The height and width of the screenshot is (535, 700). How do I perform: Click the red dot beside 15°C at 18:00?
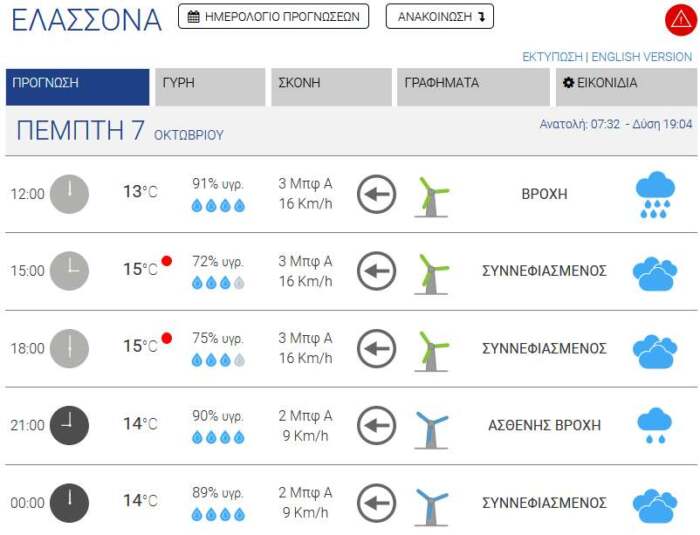pos(167,338)
